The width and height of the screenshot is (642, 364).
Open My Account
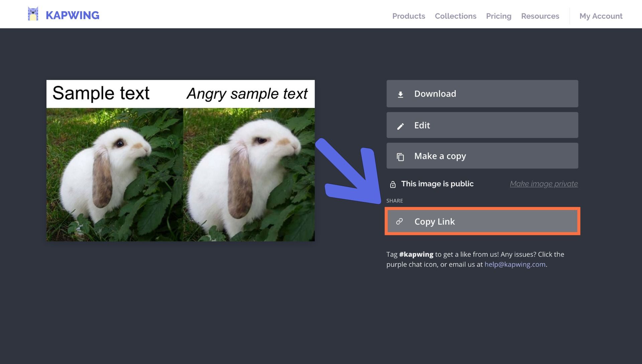pyautogui.click(x=601, y=16)
